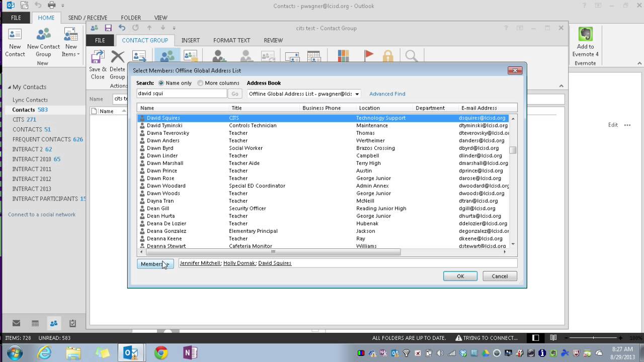Click New Contact Group ribbon icon
This screenshot has width=644, height=362.
(43, 42)
